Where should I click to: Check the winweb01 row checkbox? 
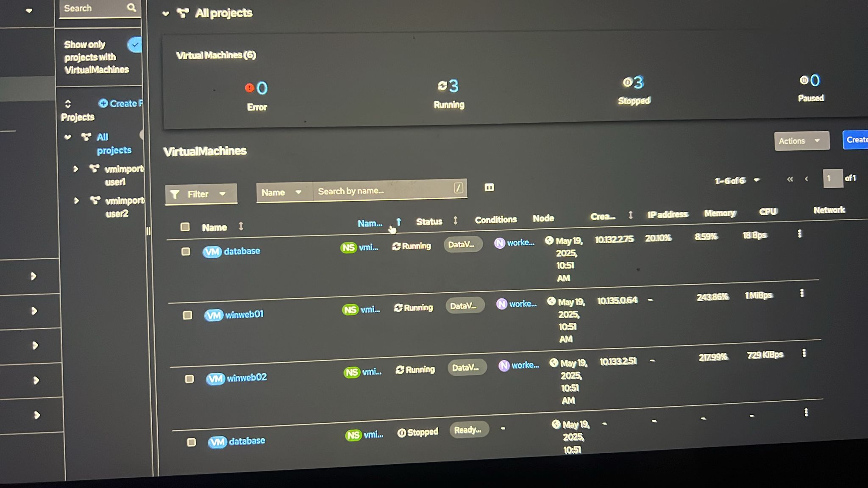pyautogui.click(x=187, y=315)
